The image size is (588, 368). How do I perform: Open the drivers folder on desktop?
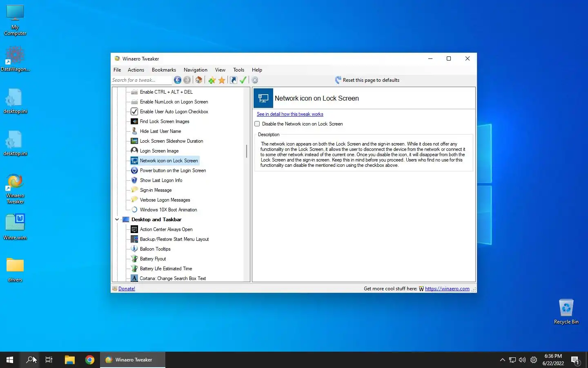(15, 270)
